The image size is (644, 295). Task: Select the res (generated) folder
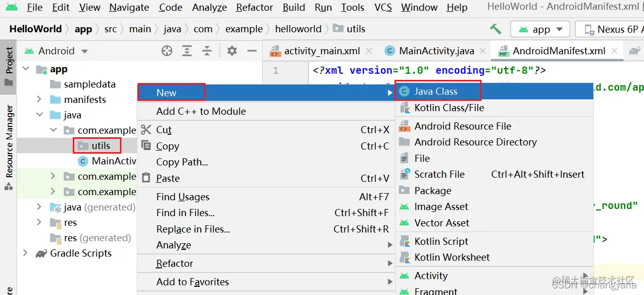[97, 238]
